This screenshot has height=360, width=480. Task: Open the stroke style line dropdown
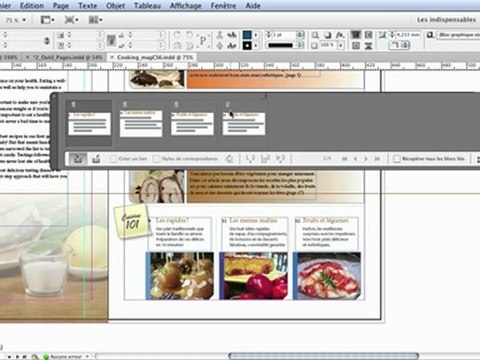click(300, 45)
